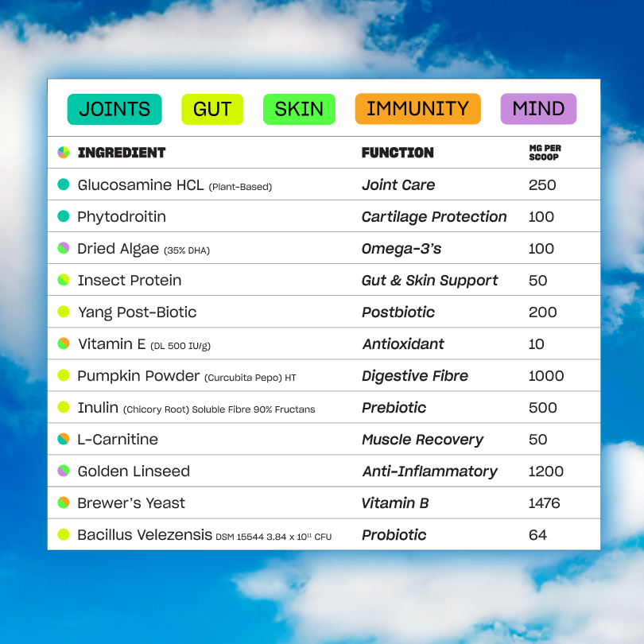Open the IMMUNITY category tab

tap(417, 109)
